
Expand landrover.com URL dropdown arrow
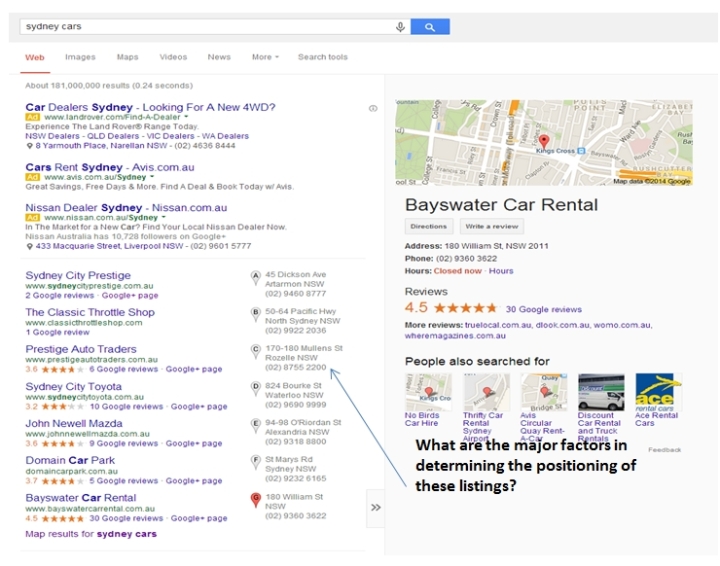186,117
